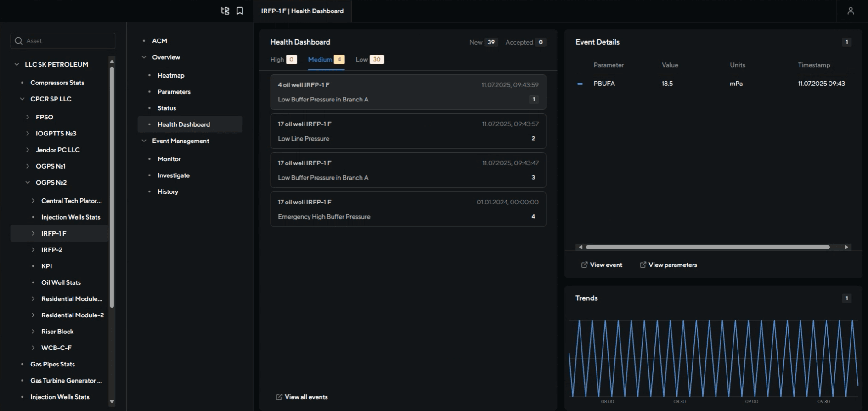Image resolution: width=868 pixels, height=411 pixels.
Task: Collapse the Overview menu section
Action: tap(144, 57)
